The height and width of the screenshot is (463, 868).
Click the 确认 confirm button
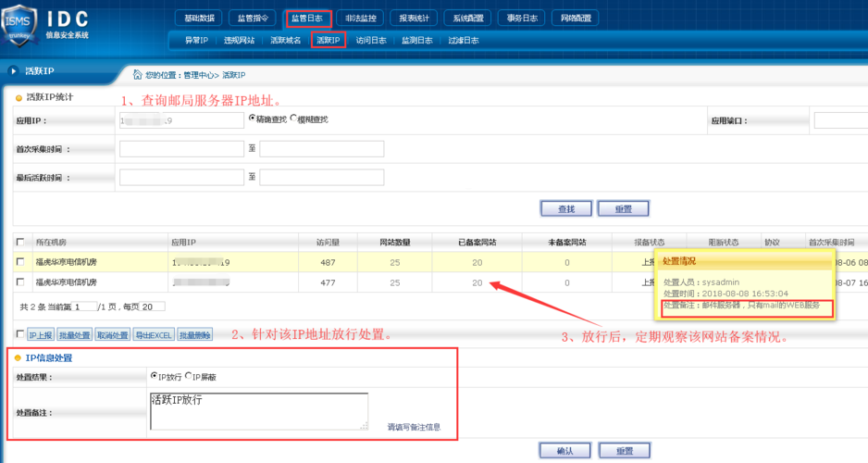565,450
